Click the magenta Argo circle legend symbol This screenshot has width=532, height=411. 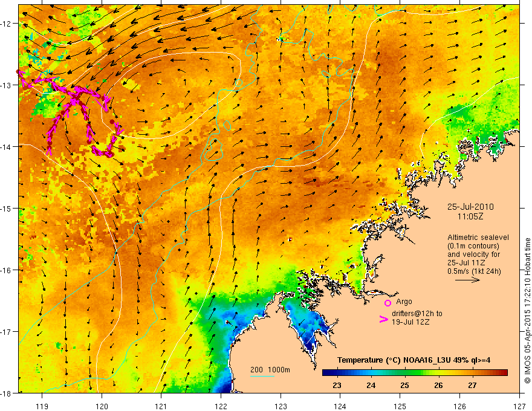pyautogui.click(x=388, y=303)
